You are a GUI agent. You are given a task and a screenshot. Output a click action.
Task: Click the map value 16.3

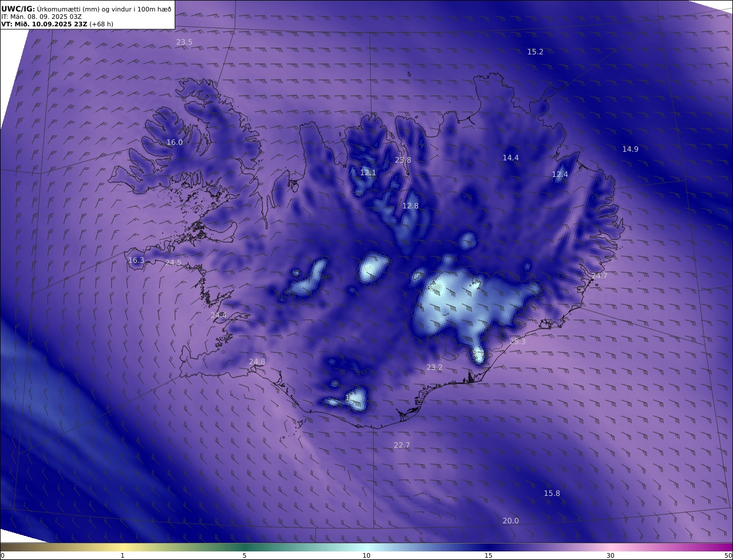[x=136, y=261]
